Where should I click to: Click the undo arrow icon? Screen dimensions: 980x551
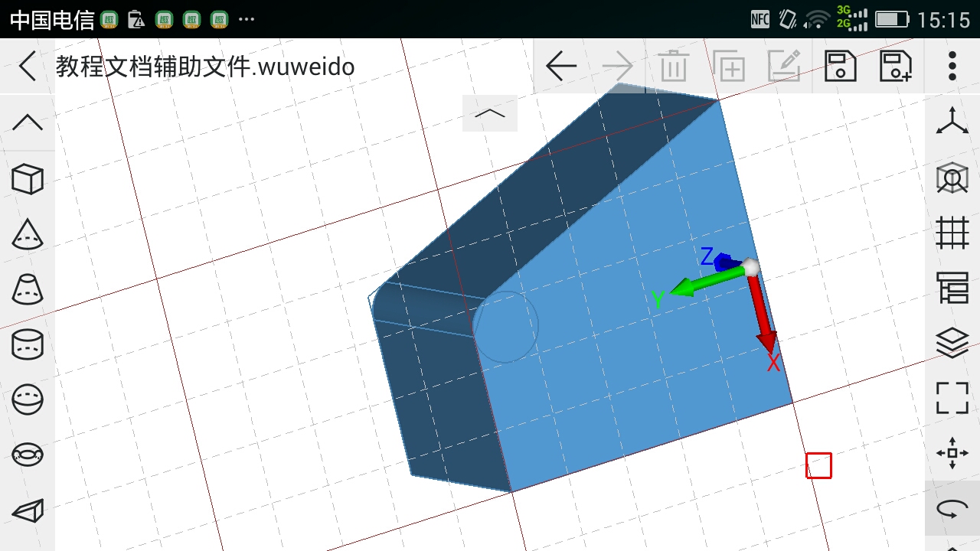pyautogui.click(x=561, y=67)
